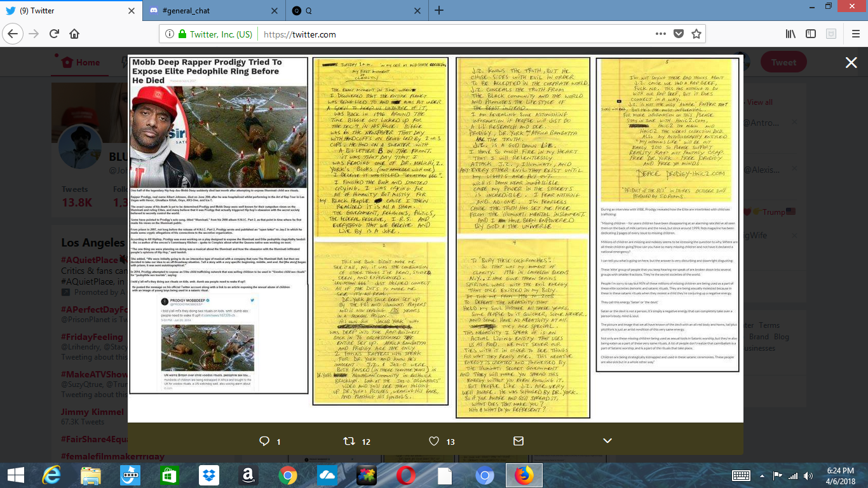Click the first news article thumbnail

pyautogui.click(x=218, y=226)
